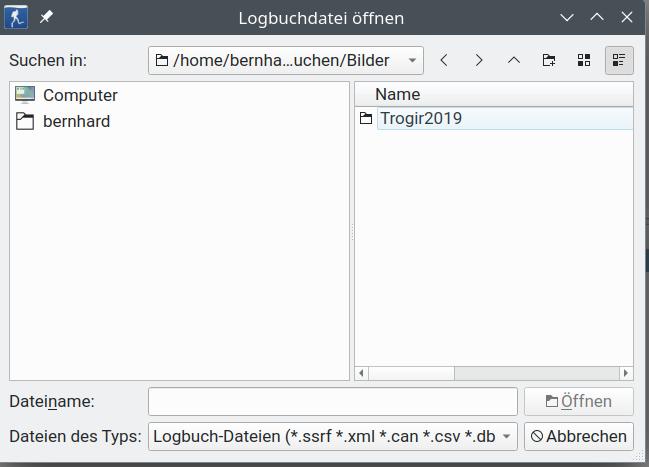Open the Dateien des Typs filter dropdown

pos(333,436)
